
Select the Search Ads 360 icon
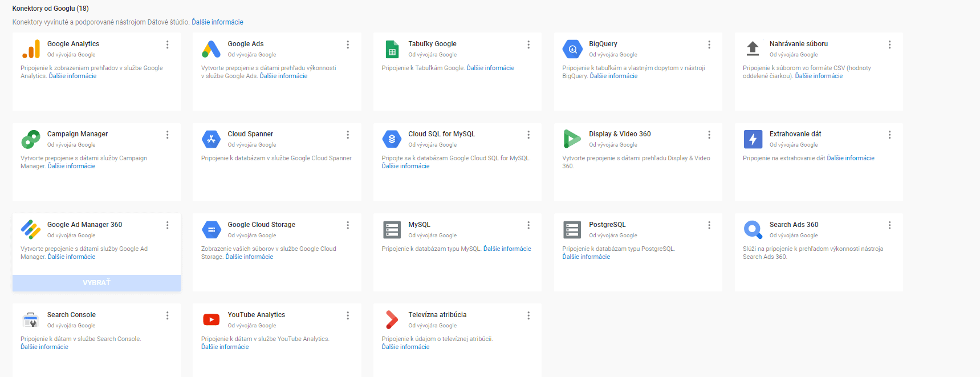pyautogui.click(x=753, y=230)
